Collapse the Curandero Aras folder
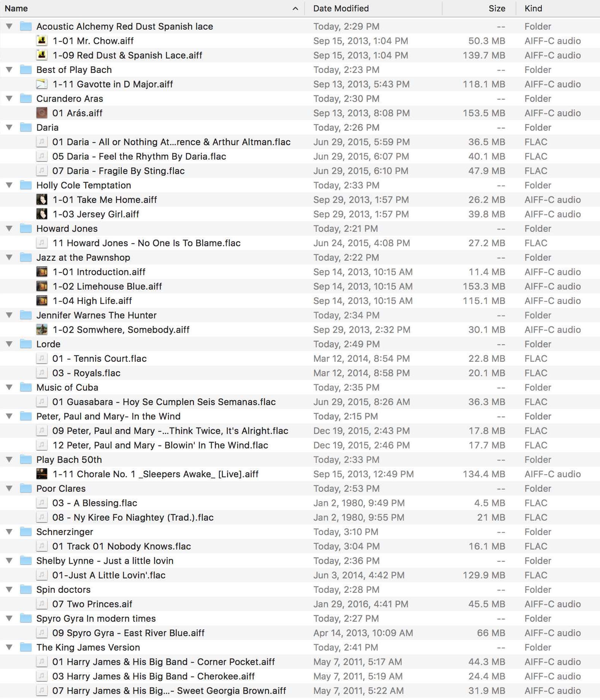This screenshot has width=600, height=700. pyautogui.click(x=10, y=98)
